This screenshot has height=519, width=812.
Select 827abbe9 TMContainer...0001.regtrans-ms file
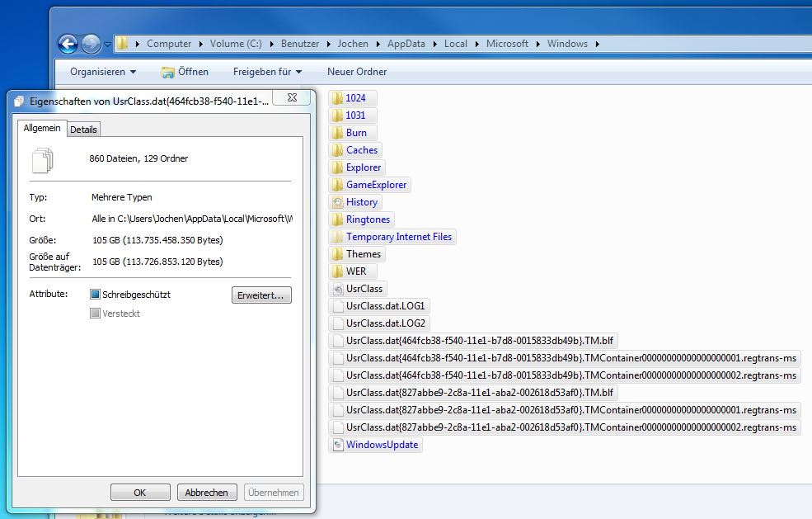[565, 410]
